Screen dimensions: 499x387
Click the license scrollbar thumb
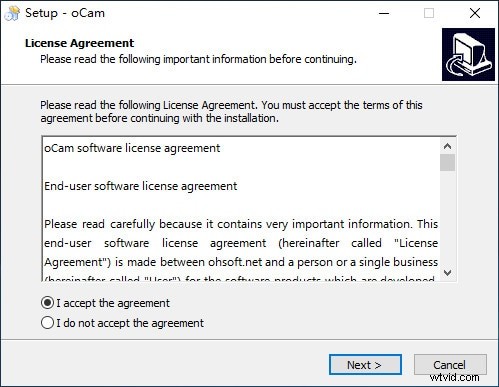[448, 162]
